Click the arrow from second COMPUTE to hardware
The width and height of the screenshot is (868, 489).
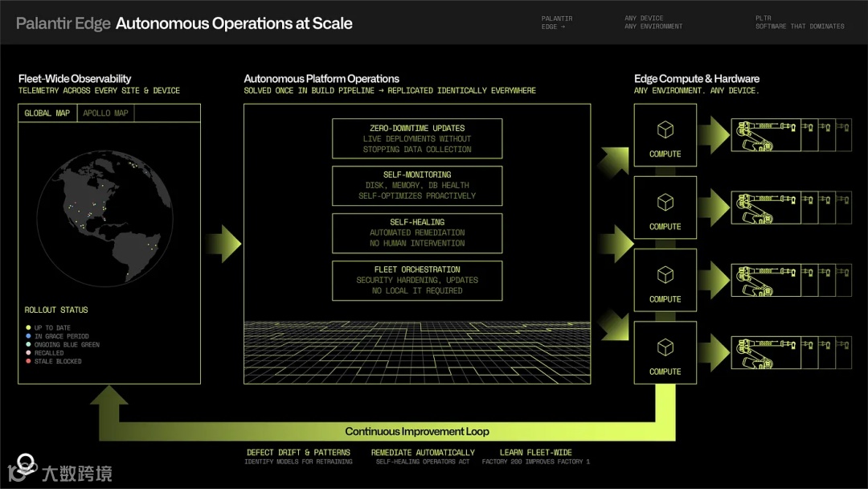coord(714,208)
